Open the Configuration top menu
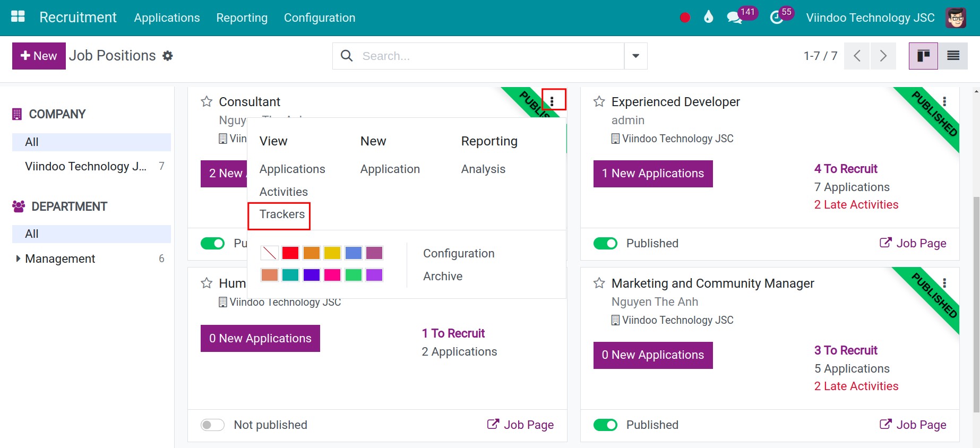 [320, 18]
